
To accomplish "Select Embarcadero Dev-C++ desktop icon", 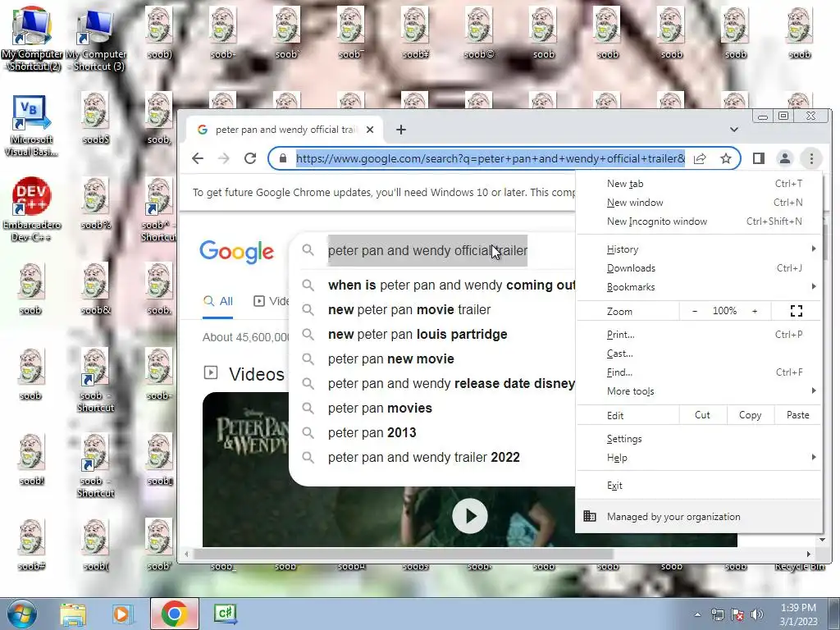I will (31, 210).
